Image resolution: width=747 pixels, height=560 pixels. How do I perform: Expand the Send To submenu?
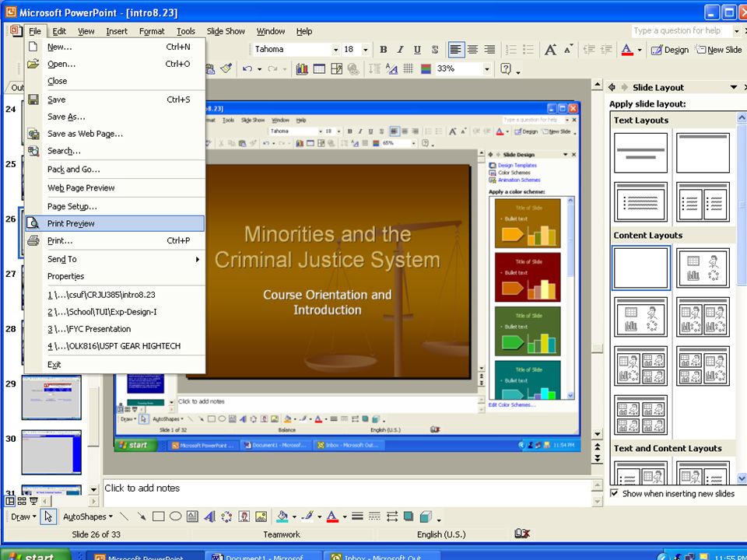115,260
